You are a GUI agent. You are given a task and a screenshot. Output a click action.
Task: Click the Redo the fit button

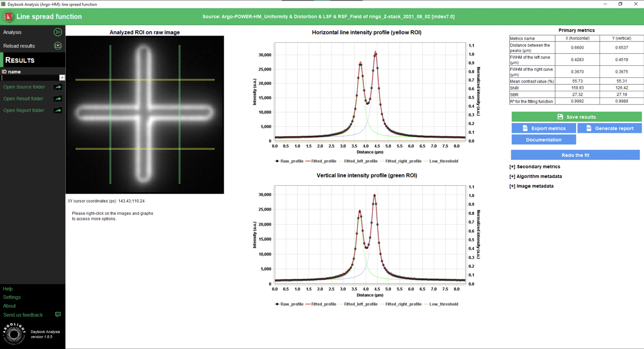coord(575,155)
